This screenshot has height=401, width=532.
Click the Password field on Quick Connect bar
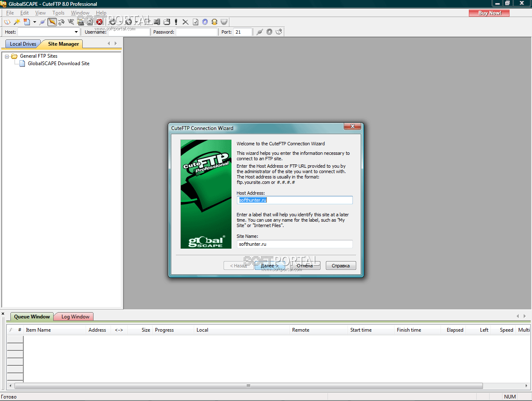[197, 32]
